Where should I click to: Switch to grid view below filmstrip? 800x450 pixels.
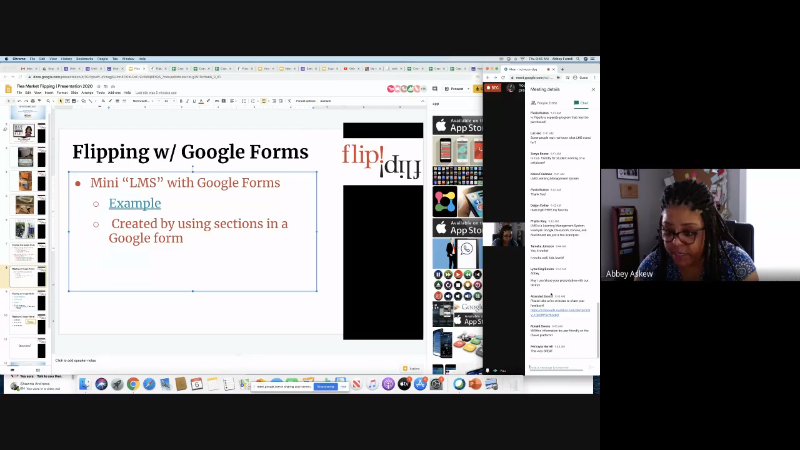(x=38, y=370)
